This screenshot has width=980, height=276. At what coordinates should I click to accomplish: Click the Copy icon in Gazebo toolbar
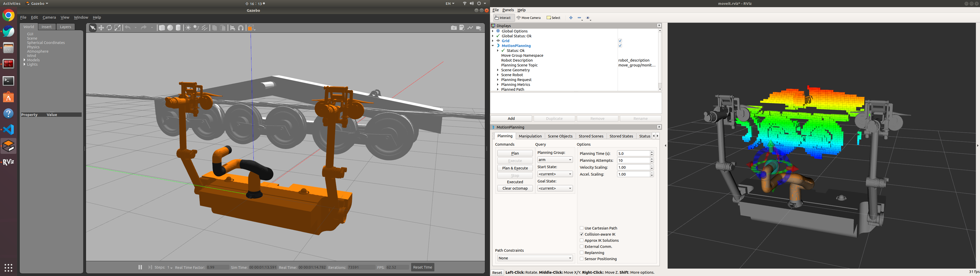[x=215, y=28]
